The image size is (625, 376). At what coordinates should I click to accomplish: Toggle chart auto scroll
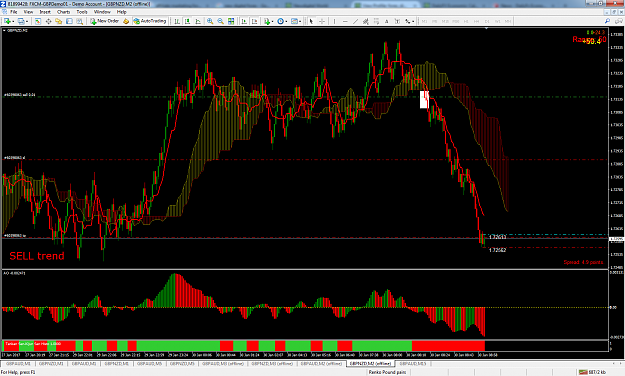point(244,21)
